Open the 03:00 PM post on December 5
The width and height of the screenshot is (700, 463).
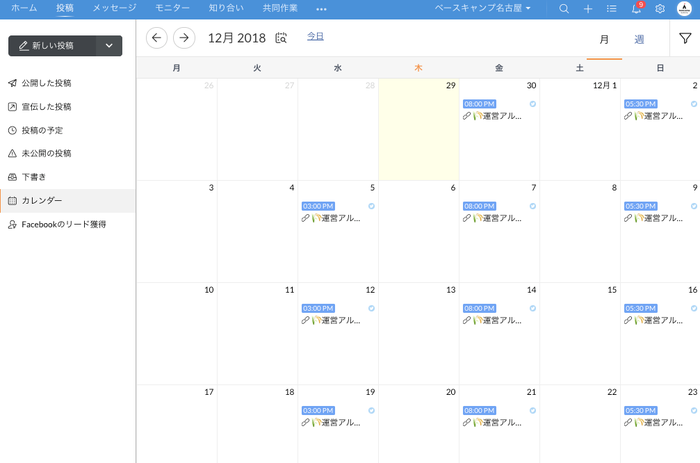pos(318,206)
